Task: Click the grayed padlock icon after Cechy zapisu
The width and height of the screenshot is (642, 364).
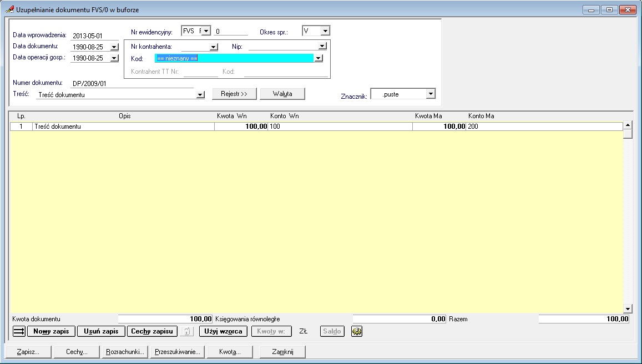Action: [186, 331]
